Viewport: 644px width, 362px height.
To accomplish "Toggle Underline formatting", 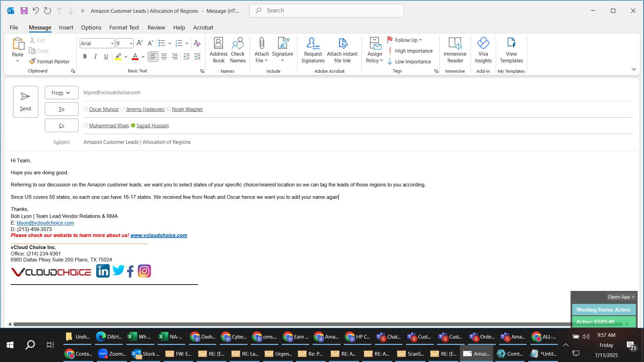I will [x=106, y=57].
